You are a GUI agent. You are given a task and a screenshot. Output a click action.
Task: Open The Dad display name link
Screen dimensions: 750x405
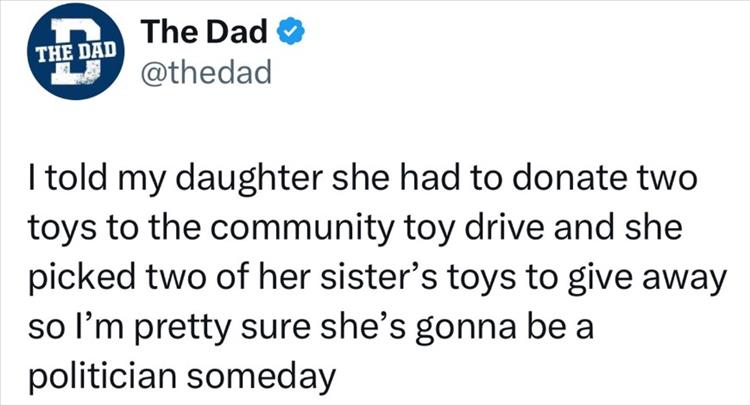tap(205, 33)
